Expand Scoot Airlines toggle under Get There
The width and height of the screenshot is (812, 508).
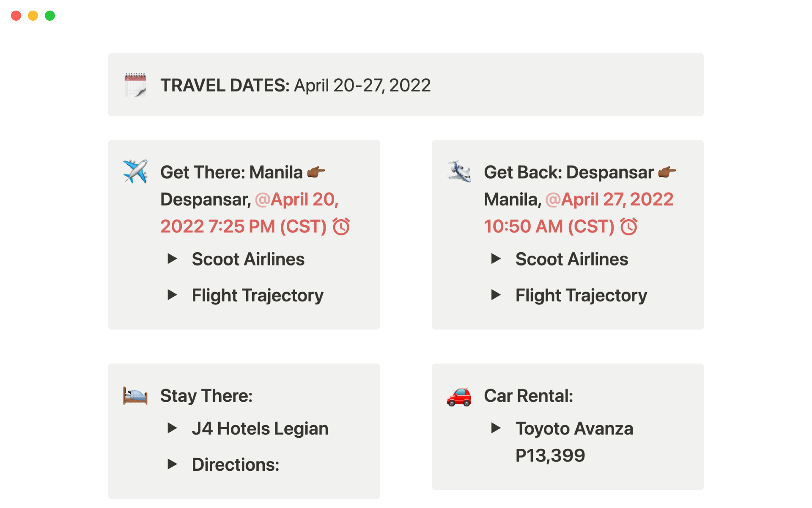point(172,259)
